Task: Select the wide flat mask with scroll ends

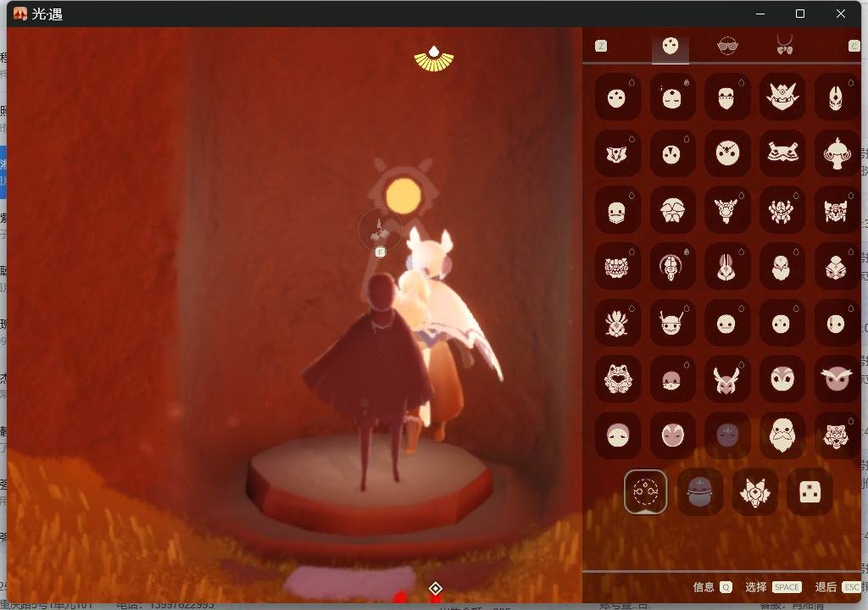Action: 782,153
